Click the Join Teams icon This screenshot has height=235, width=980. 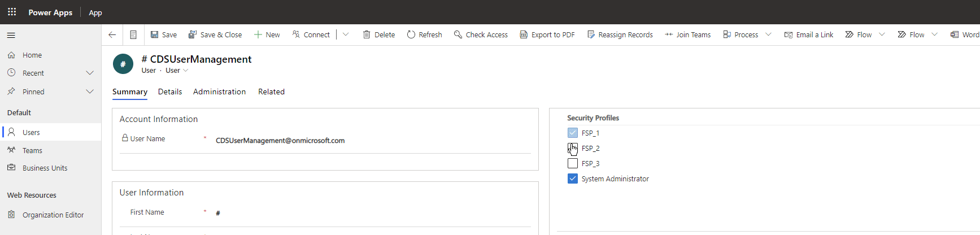pos(669,34)
